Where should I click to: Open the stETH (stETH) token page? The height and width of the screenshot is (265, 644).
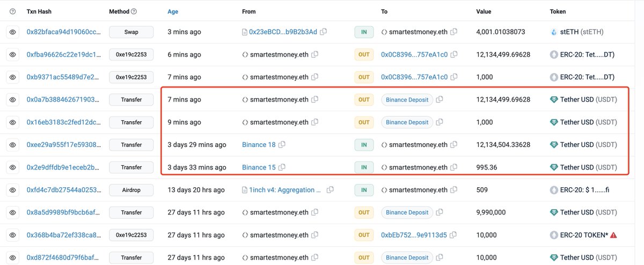click(x=582, y=32)
